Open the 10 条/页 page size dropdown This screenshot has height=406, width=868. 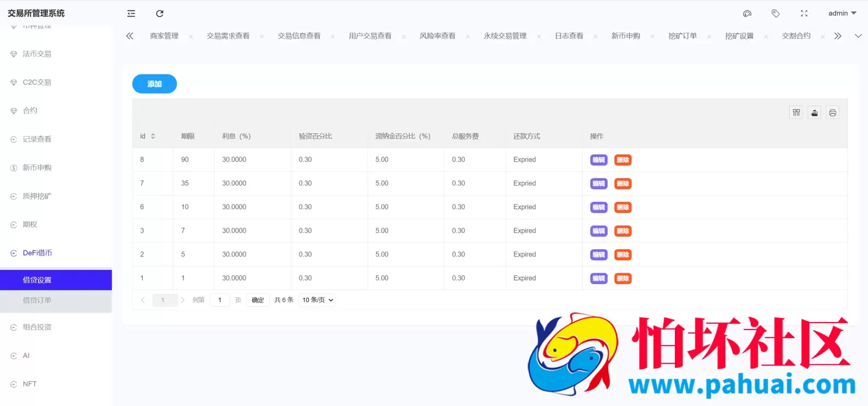pos(318,300)
